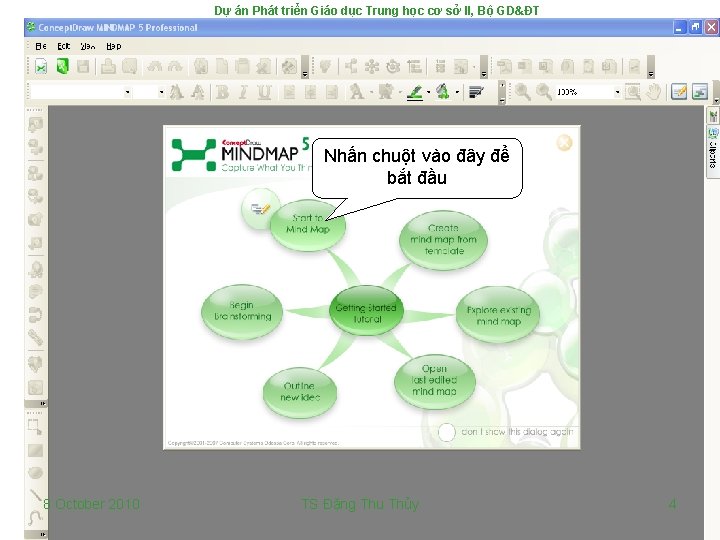Expand the standard toolbar overflow options

[x=305, y=67]
